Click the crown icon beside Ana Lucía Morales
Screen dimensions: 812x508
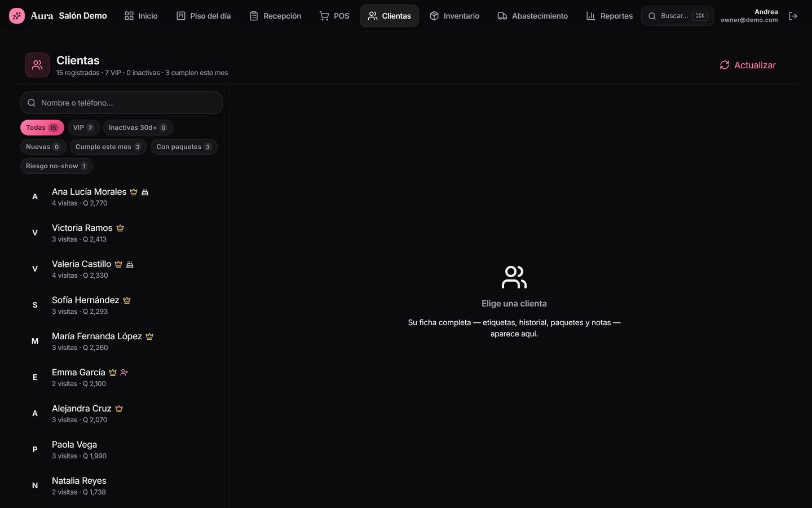click(134, 192)
